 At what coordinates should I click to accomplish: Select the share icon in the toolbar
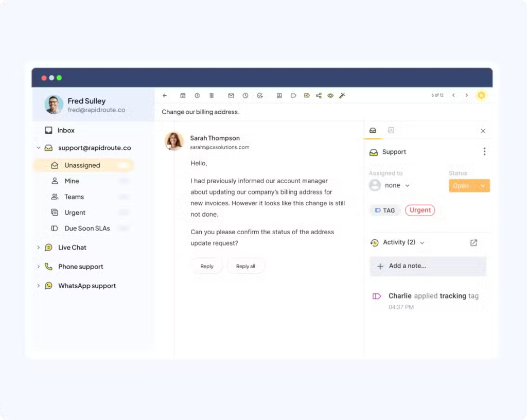click(319, 95)
